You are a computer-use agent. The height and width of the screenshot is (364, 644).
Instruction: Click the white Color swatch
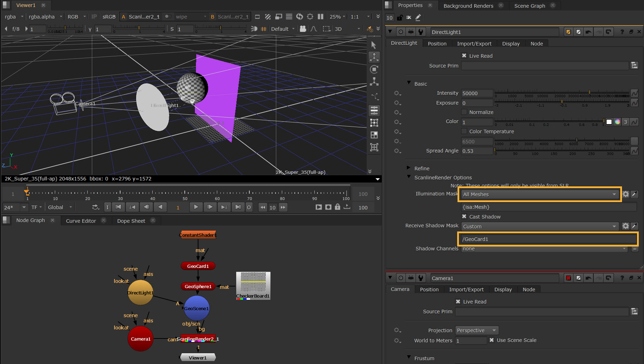coord(609,122)
